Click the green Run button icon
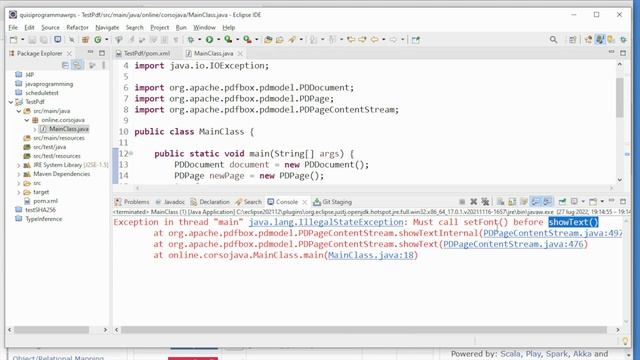Viewport: 640px width, 360px height. 209,40
